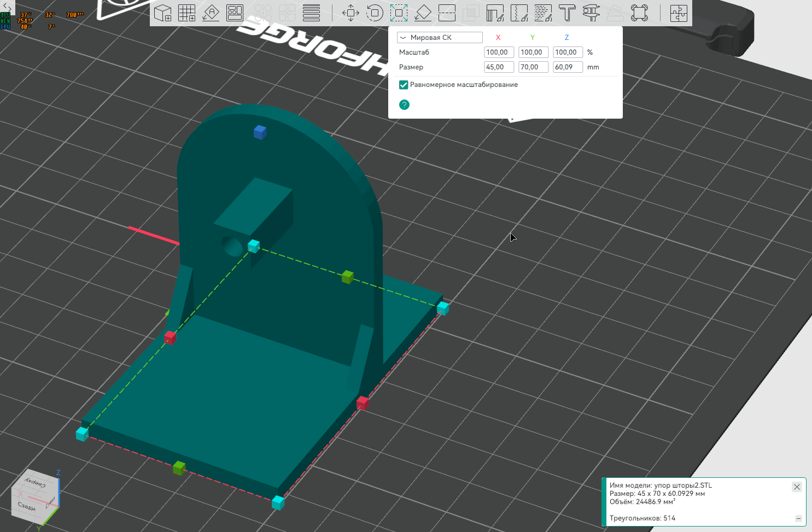812x532 pixels.
Task: Click the Сзади face of view cube
Action: click(26, 506)
